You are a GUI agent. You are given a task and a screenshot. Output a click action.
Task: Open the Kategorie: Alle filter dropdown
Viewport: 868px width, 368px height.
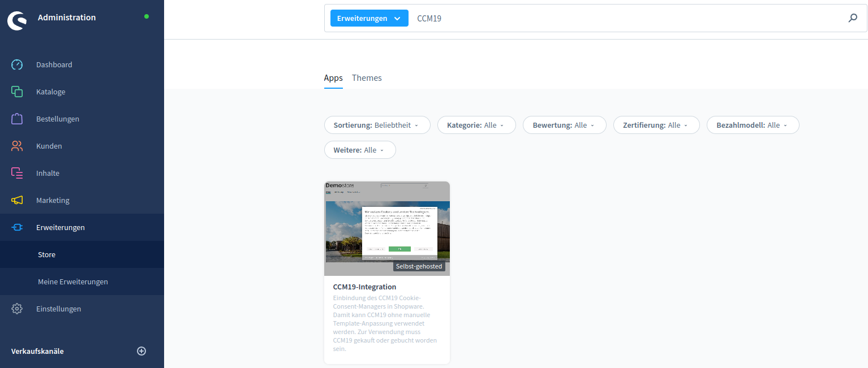[x=476, y=125]
